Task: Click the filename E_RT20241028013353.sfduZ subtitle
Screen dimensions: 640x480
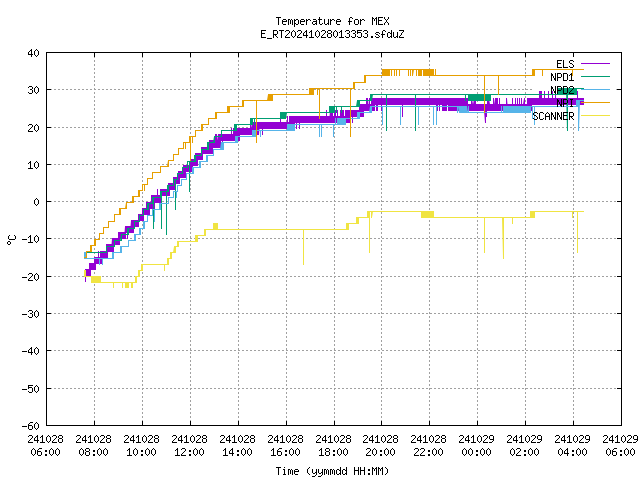Action: [332, 34]
